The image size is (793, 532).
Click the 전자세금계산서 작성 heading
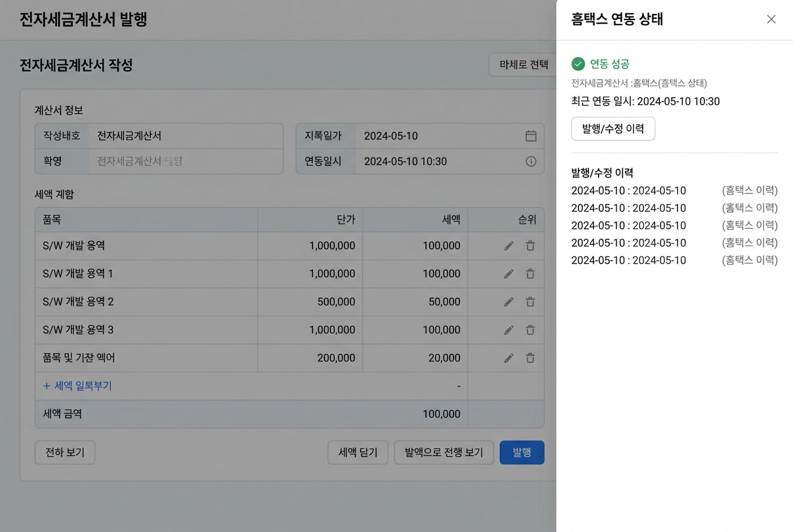click(76, 65)
